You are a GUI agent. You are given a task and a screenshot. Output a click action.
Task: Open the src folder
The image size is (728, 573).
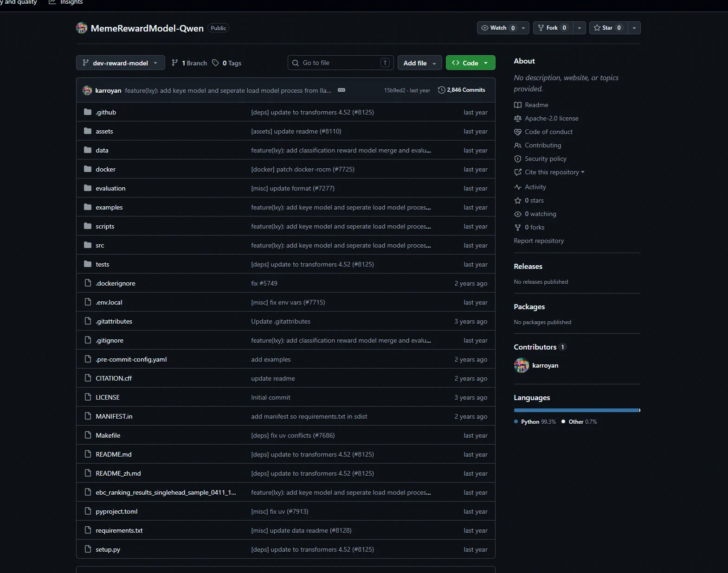pyautogui.click(x=100, y=245)
